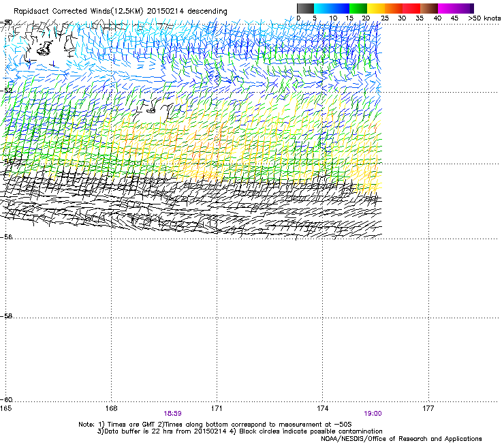This screenshot has width=504, height=443.
Task: Click the 'NOAA/NESDIS/Office of Research and Applications' credit
Action: (401, 439)
